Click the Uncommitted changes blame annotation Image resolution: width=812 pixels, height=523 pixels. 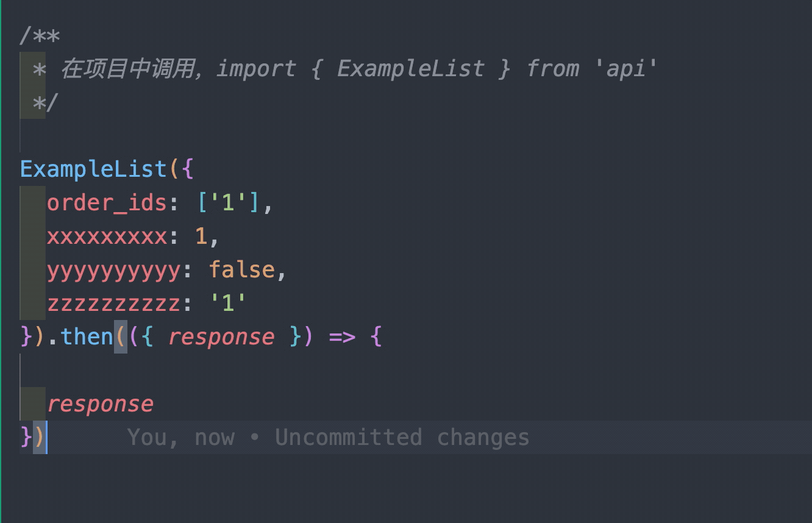tap(402, 437)
